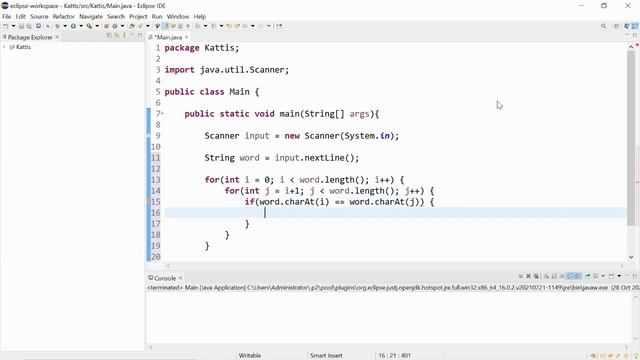Screen dimensions: 640x360
Task: Open the Navigate menu
Action: click(91, 17)
